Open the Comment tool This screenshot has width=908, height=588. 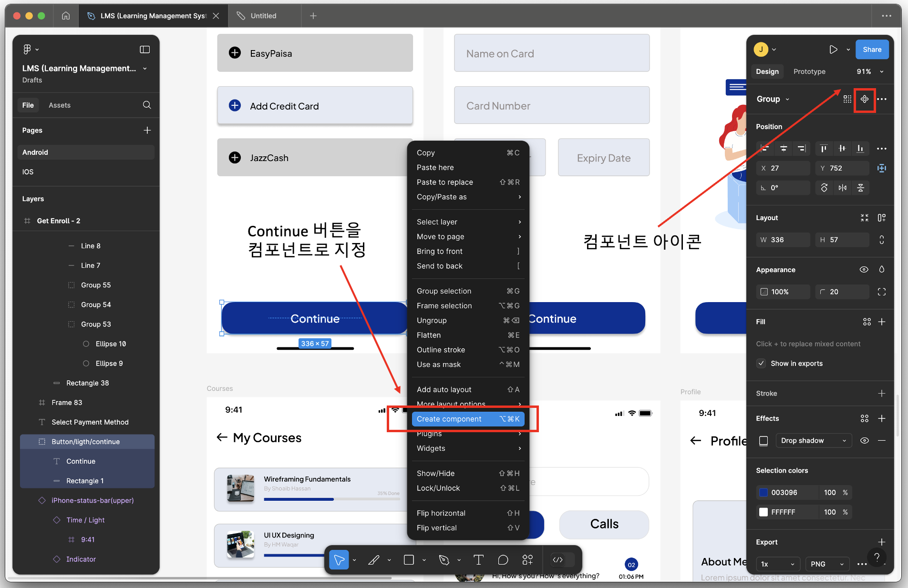click(x=503, y=560)
